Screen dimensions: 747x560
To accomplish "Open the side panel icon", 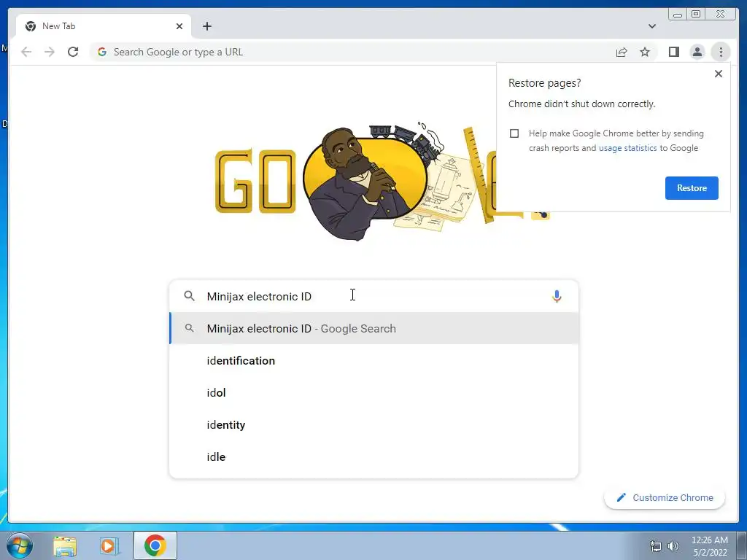I will pos(673,52).
